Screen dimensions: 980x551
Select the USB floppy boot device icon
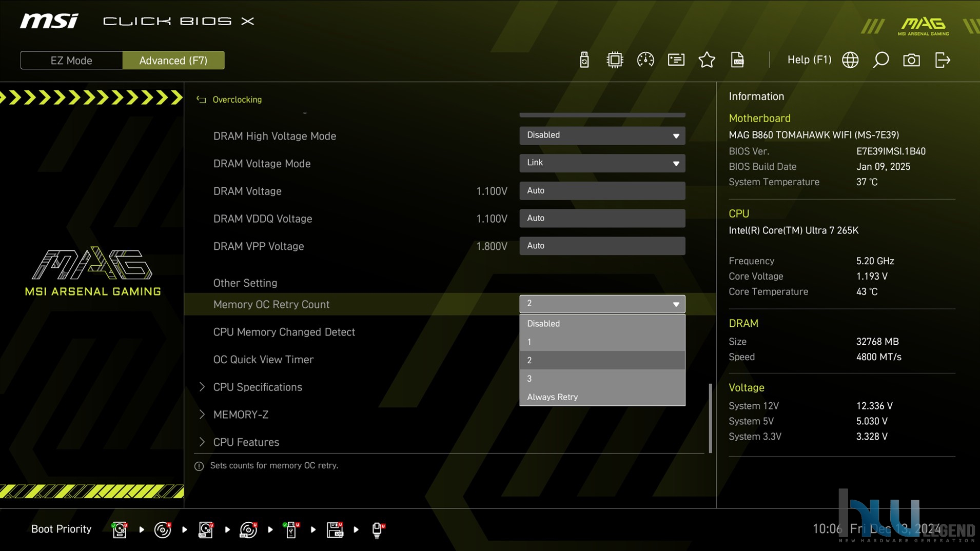[x=335, y=529]
